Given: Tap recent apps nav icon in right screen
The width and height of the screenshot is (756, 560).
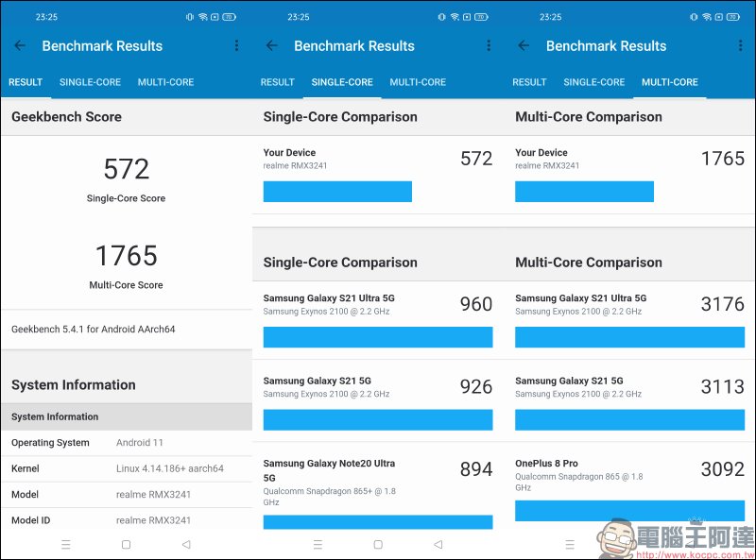Looking at the screenshot, I should pos(570,545).
